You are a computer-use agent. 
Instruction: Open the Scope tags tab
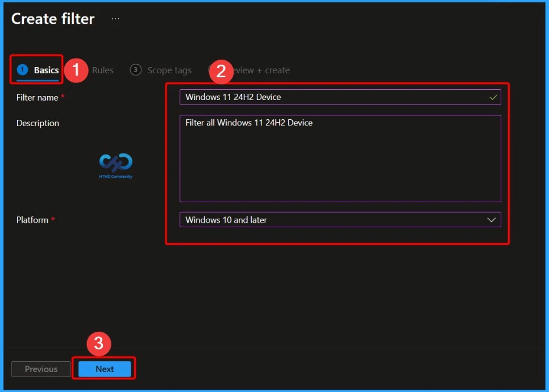pos(169,70)
